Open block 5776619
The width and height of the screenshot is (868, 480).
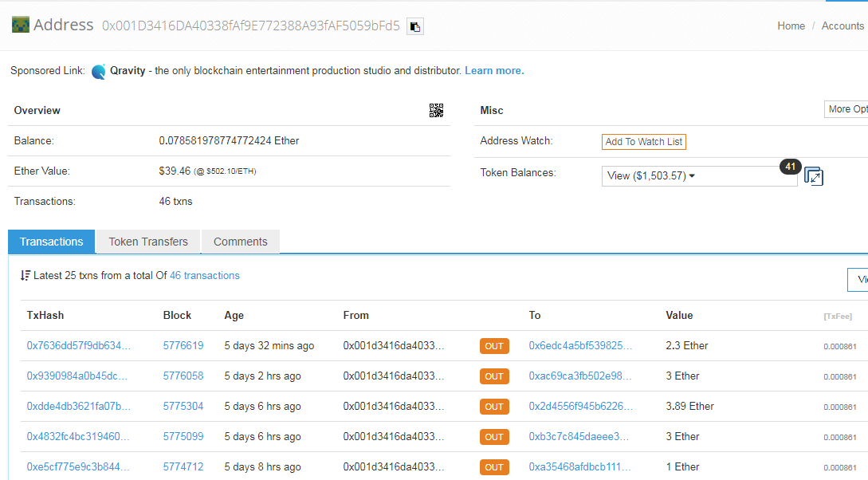click(x=183, y=345)
